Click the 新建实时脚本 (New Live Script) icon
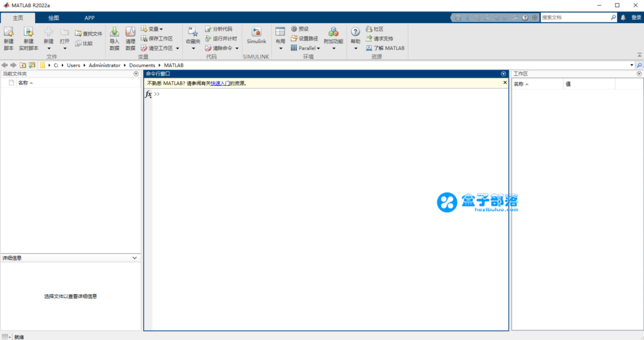The width and height of the screenshot is (644, 340). (29, 39)
